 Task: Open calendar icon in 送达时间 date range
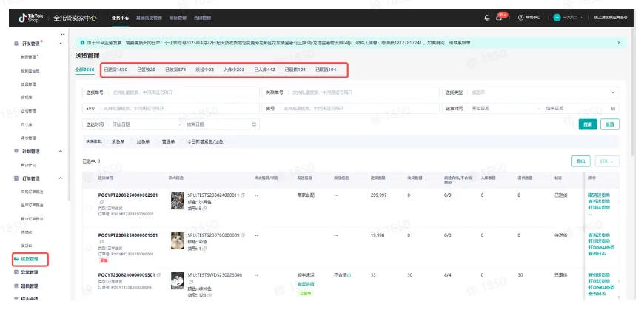(x=253, y=124)
